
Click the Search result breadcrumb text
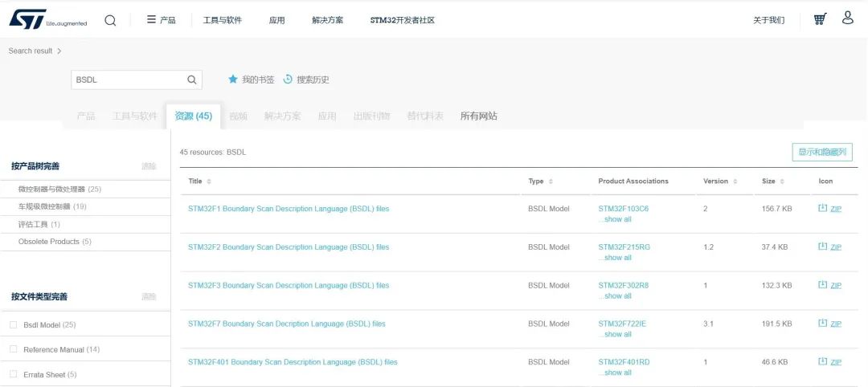(31, 51)
